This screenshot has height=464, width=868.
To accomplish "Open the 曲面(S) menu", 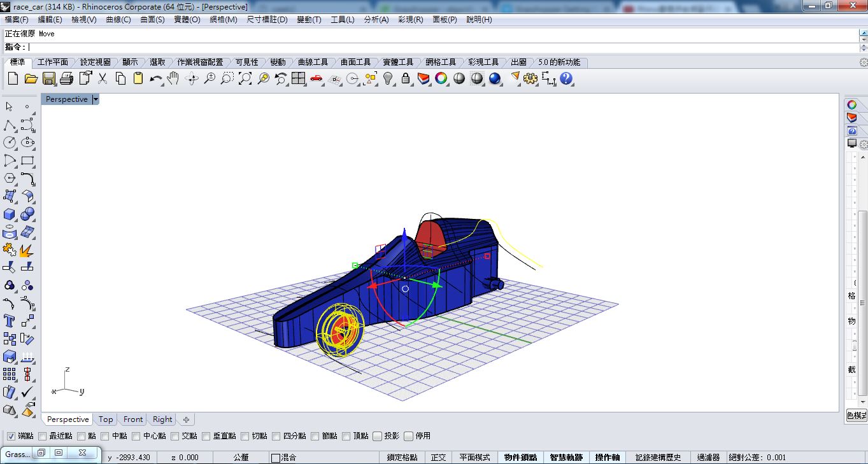I will 152,20.
